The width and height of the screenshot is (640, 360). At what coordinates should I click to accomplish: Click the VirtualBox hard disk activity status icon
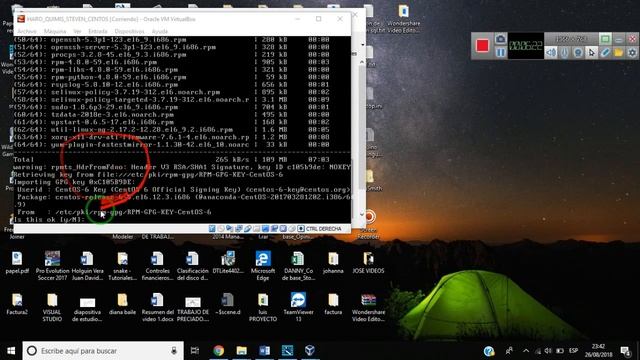tap(212, 229)
